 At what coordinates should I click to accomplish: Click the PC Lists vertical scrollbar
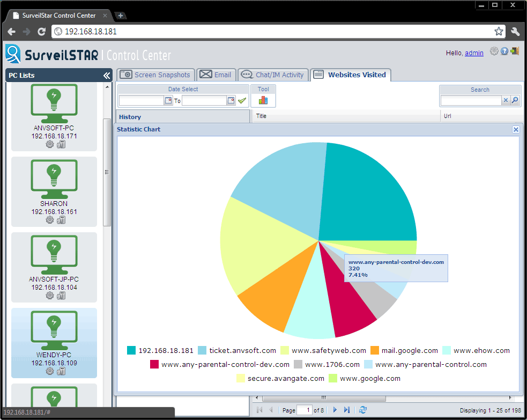pyautogui.click(x=107, y=172)
